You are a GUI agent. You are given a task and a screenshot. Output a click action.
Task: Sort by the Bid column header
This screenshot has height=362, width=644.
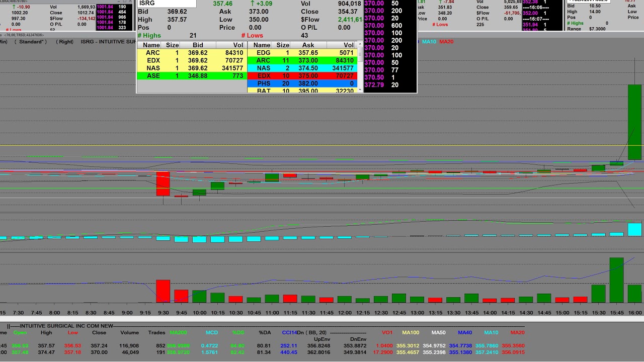point(198,45)
